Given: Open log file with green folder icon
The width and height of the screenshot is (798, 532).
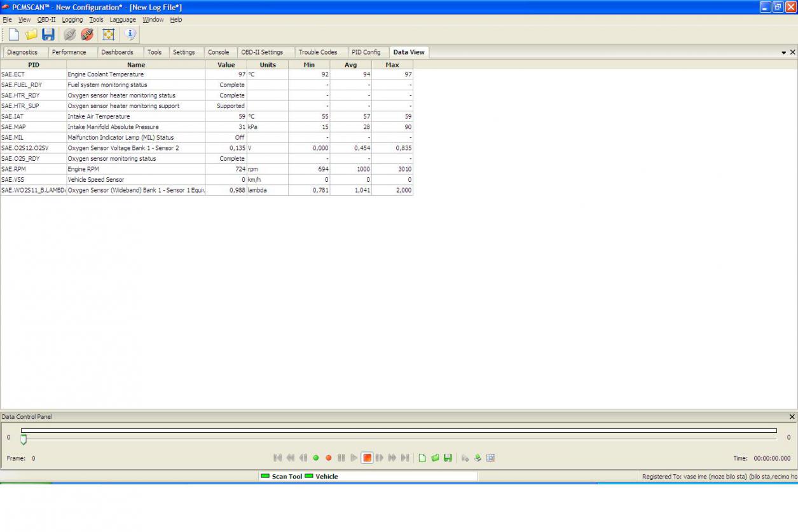Looking at the screenshot, I should click(435, 458).
